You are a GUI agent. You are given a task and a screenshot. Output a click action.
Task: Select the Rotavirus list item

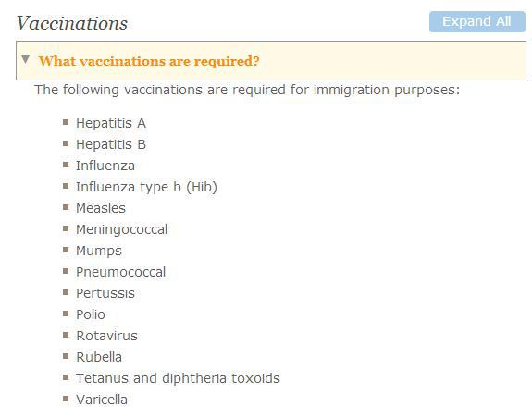coord(107,336)
